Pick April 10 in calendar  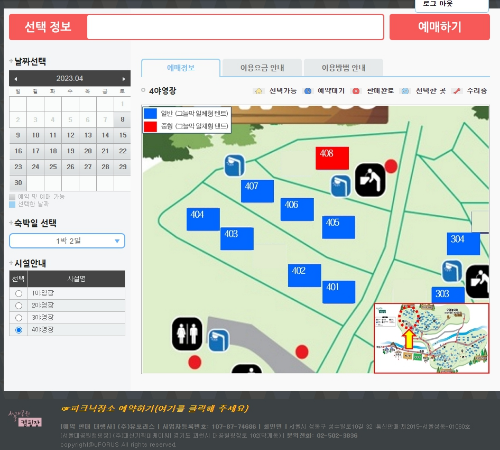click(x=36, y=135)
